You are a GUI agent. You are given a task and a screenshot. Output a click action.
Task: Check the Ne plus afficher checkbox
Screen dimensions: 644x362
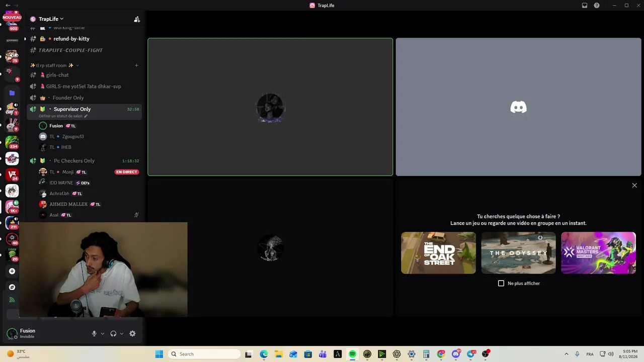501,284
